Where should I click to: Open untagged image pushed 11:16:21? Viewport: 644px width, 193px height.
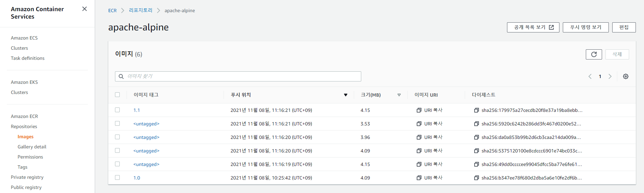point(146,124)
